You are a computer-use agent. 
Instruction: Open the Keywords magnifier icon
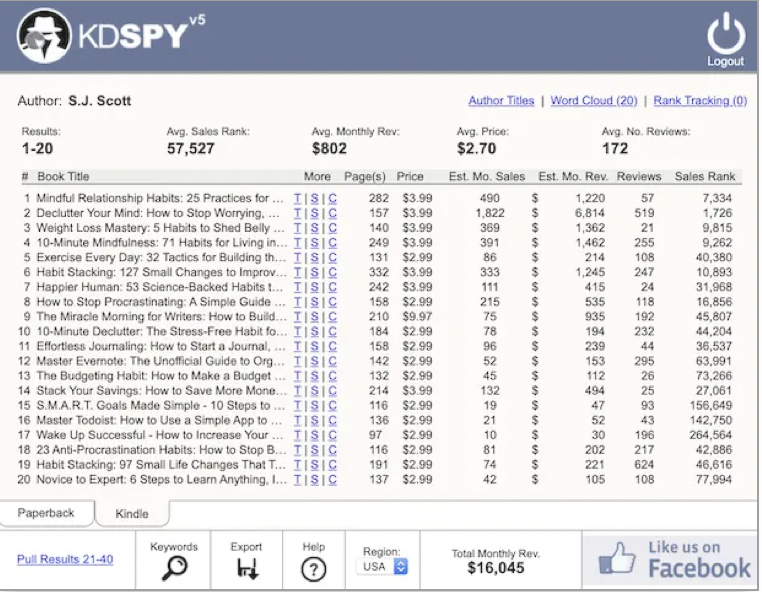[x=174, y=568]
